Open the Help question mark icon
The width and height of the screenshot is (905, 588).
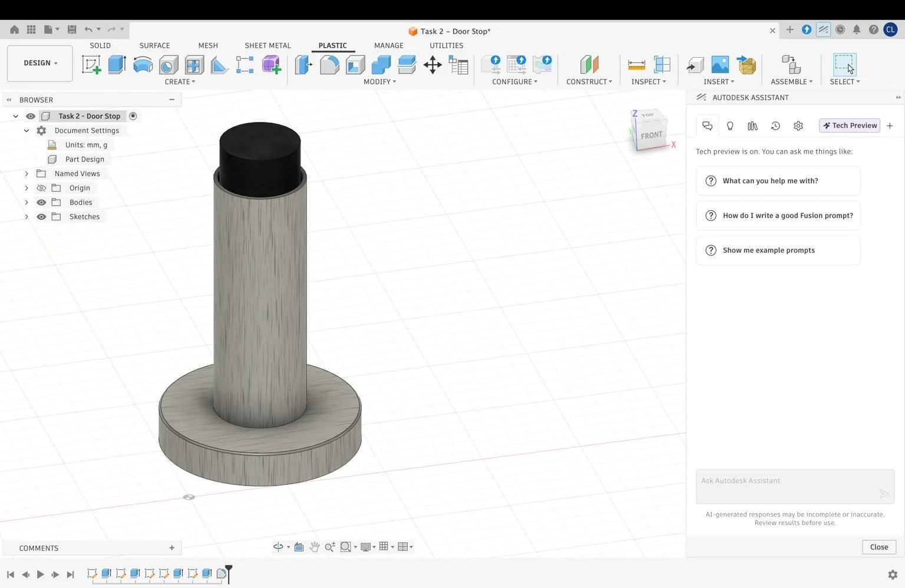point(874,29)
